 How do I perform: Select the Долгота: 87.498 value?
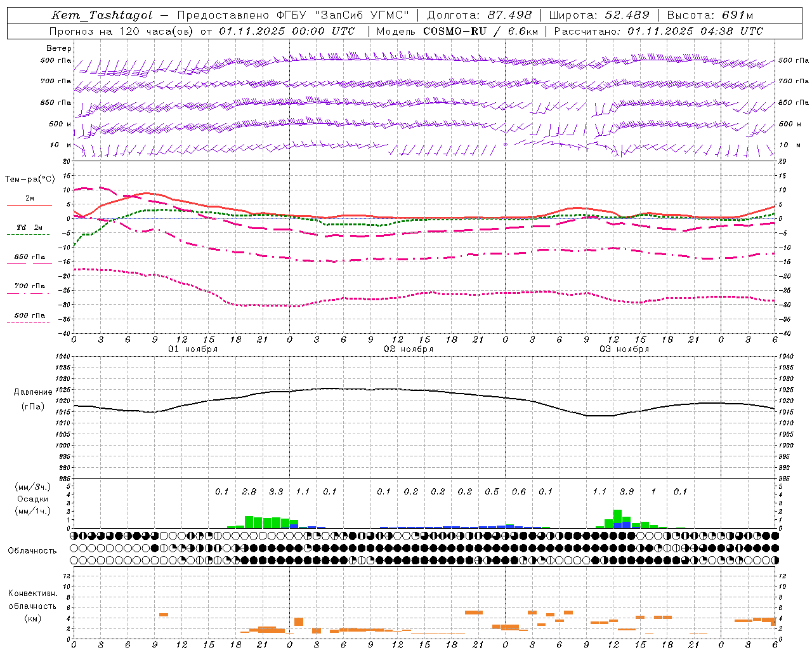tap(479, 15)
